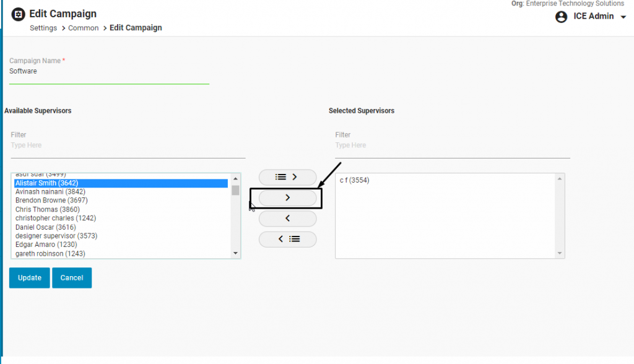Focus the Available Supervisors filter field
The width and height of the screenshot is (634, 364).
click(x=128, y=145)
